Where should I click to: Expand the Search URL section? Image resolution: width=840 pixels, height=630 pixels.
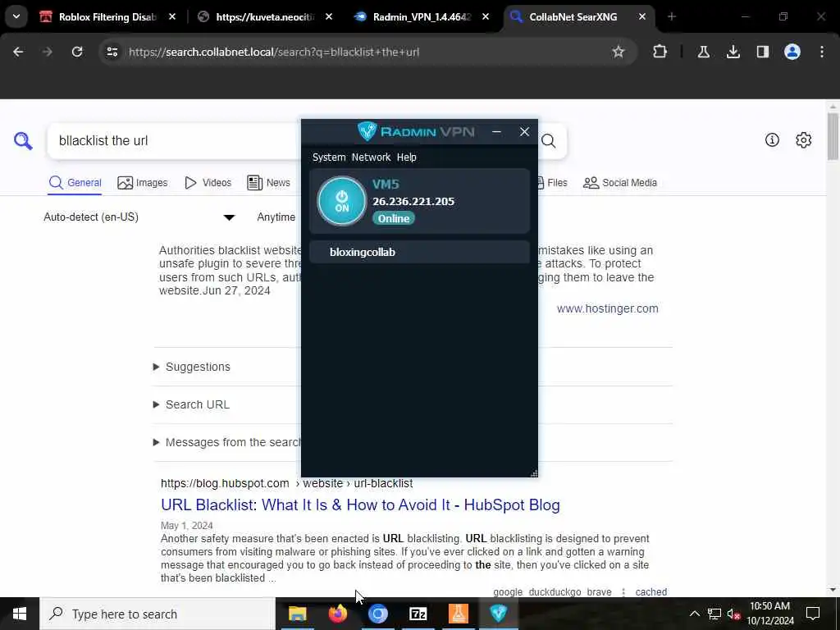click(191, 404)
